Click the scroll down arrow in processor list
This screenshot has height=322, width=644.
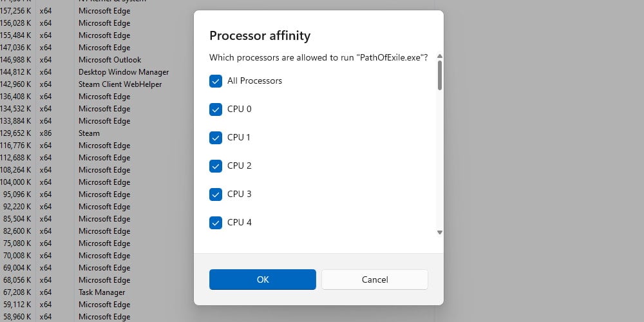pyautogui.click(x=440, y=232)
